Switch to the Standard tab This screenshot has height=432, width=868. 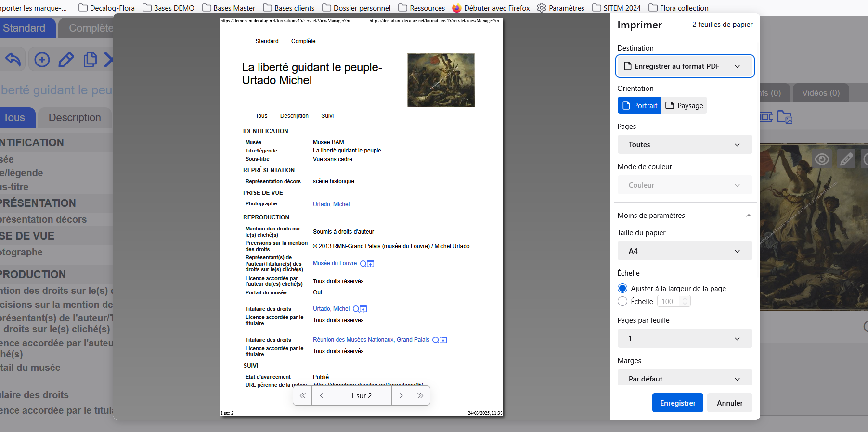tap(26, 28)
